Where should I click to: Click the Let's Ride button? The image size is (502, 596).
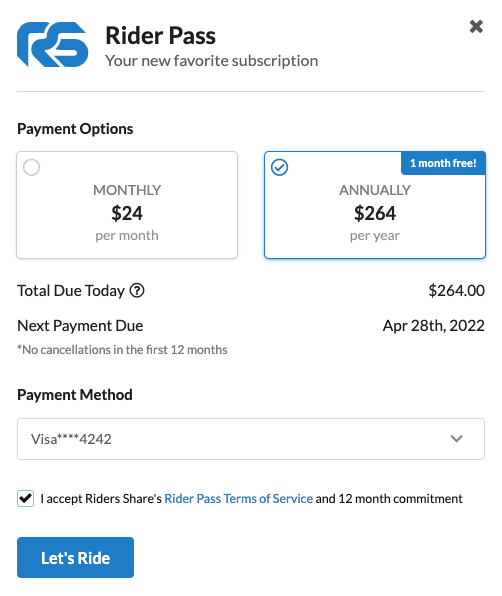pos(75,558)
